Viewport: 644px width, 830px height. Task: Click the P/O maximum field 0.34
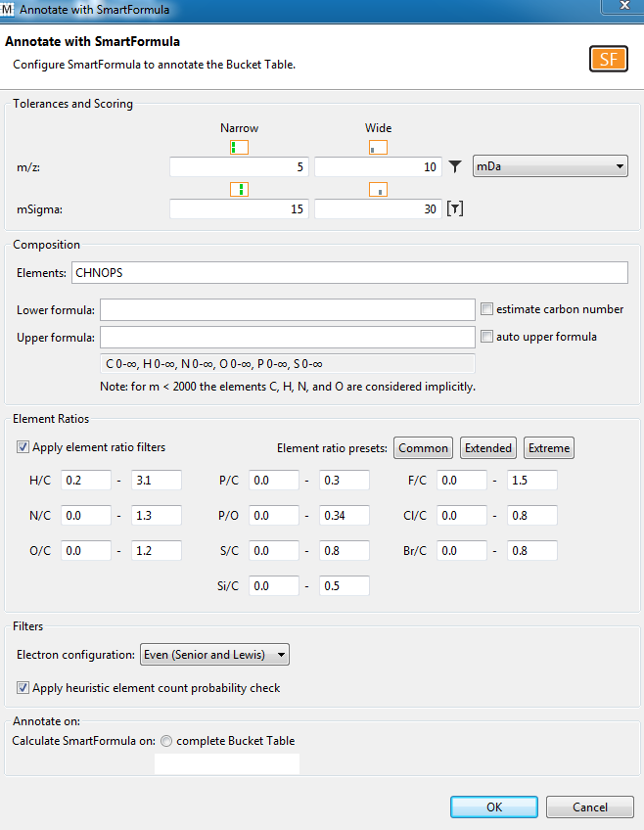(345, 515)
